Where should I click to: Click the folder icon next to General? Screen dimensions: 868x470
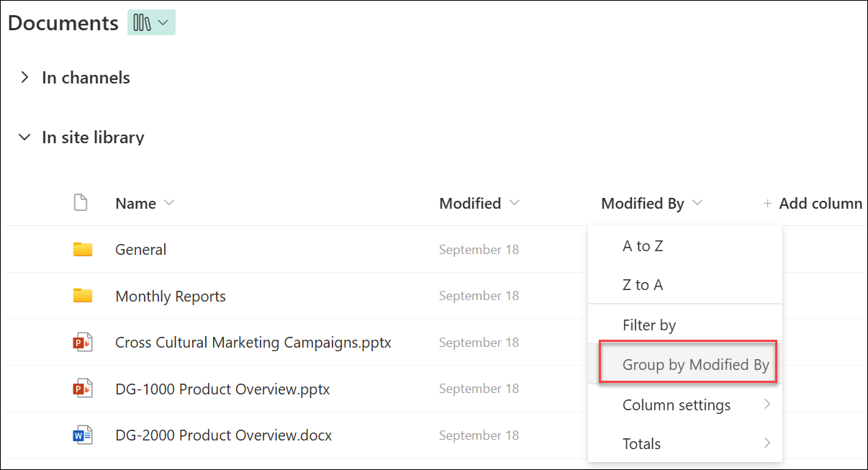point(82,248)
